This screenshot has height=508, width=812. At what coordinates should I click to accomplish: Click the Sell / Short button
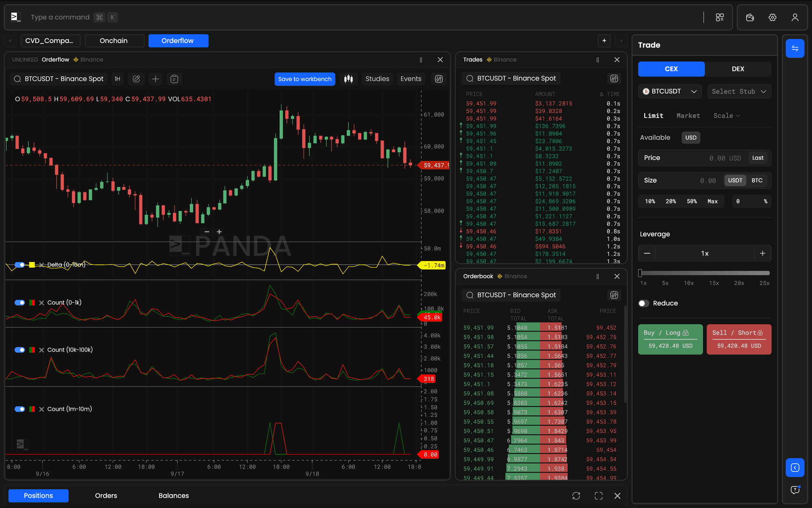[x=739, y=339]
